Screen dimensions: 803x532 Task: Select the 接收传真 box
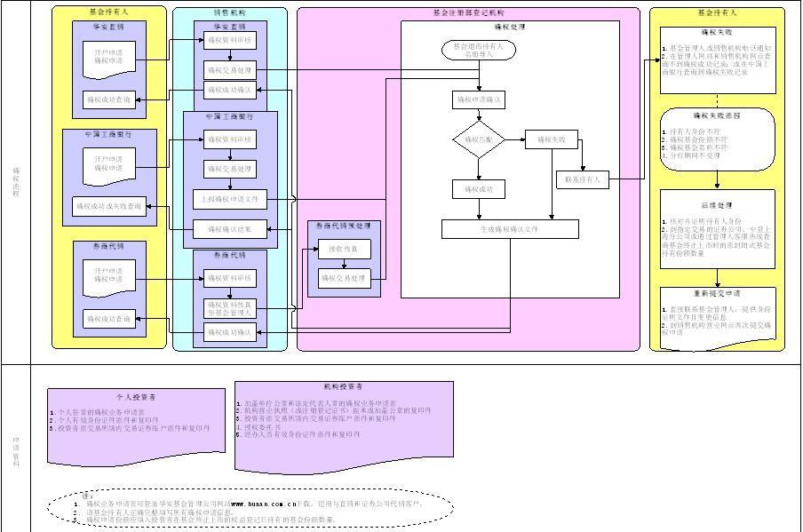pos(344,250)
